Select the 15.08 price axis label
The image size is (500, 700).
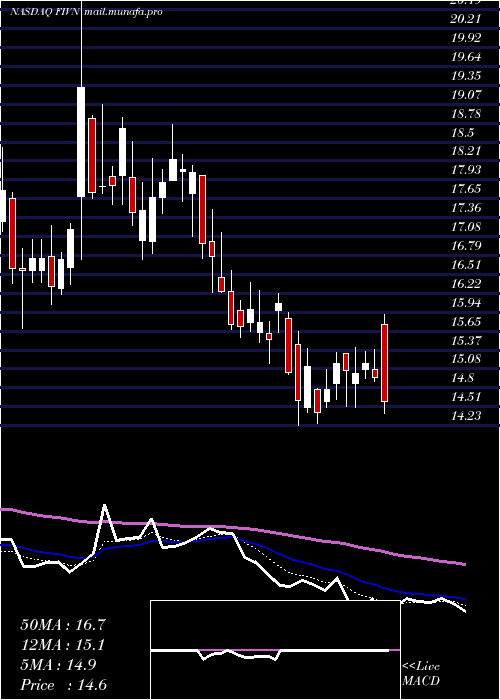tap(466, 359)
